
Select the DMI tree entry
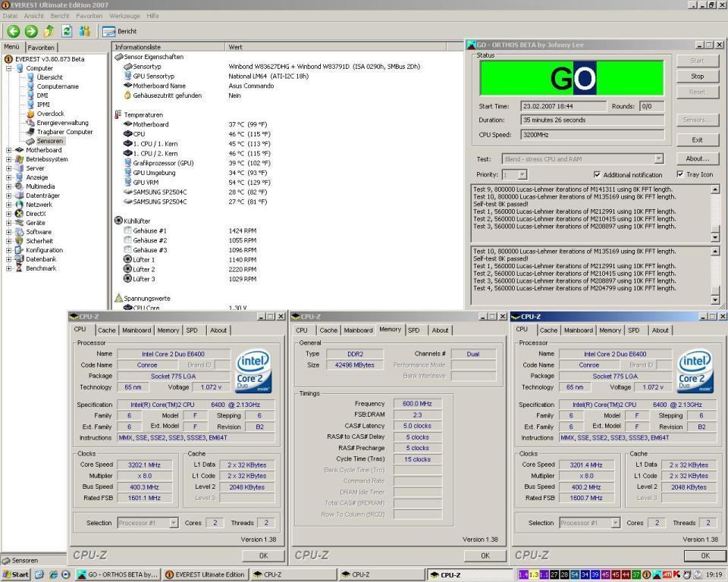tap(42, 95)
